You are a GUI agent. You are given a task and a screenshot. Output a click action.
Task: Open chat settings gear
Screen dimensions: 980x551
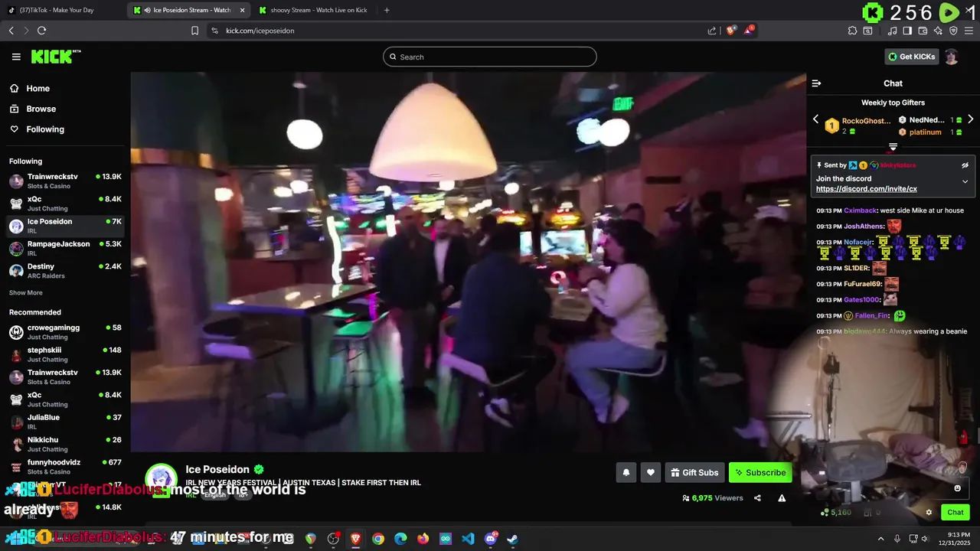tap(929, 513)
